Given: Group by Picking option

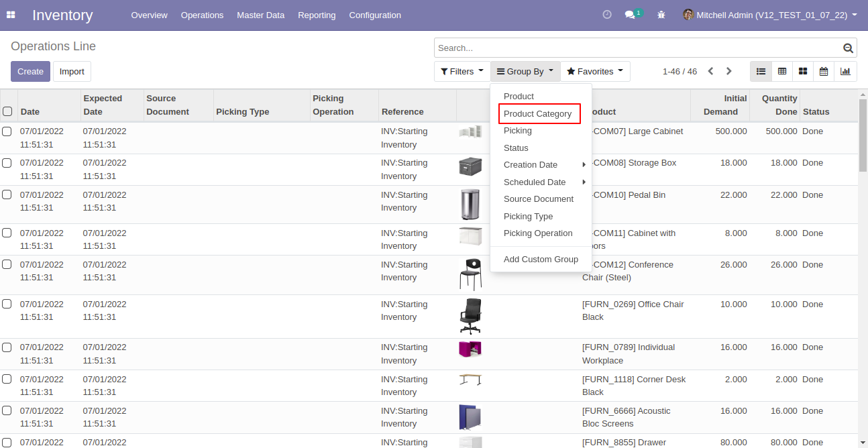Looking at the screenshot, I should click(x=541, y=131).
